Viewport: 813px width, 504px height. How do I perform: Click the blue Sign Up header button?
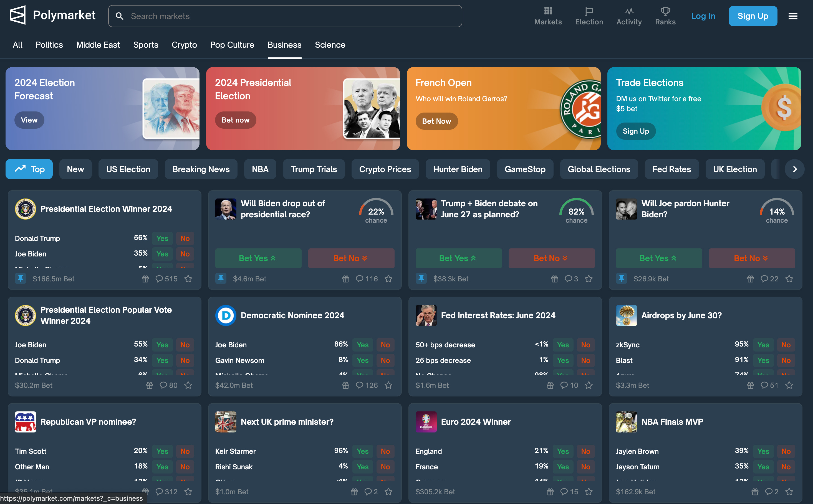tap(753, 16)
